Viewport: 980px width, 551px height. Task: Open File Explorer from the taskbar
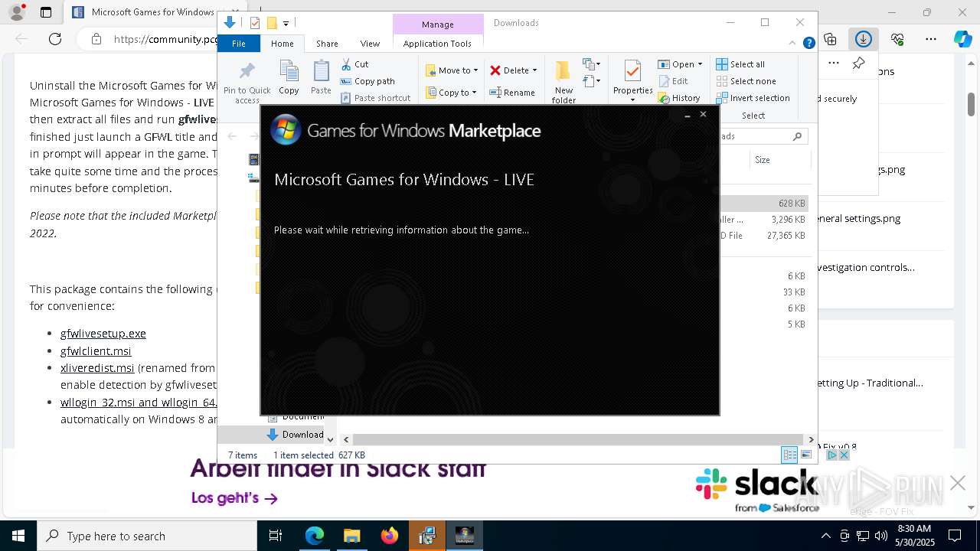(x=351, y=536)
